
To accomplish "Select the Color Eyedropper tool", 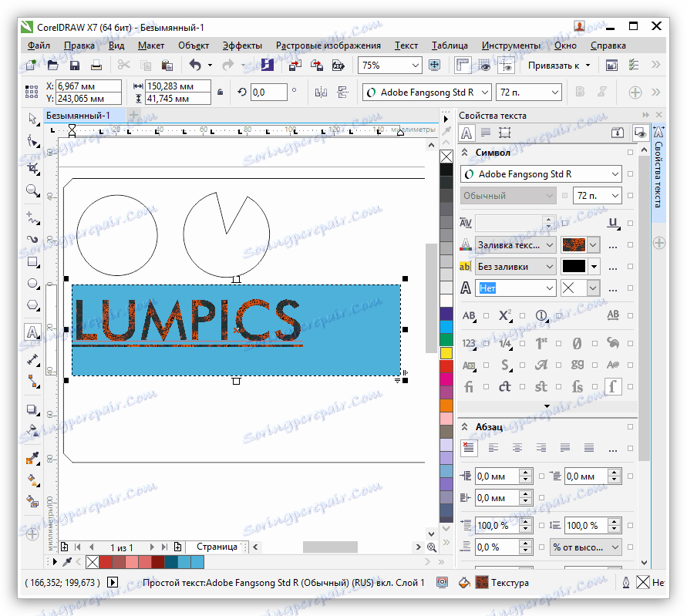I will 33,458.
